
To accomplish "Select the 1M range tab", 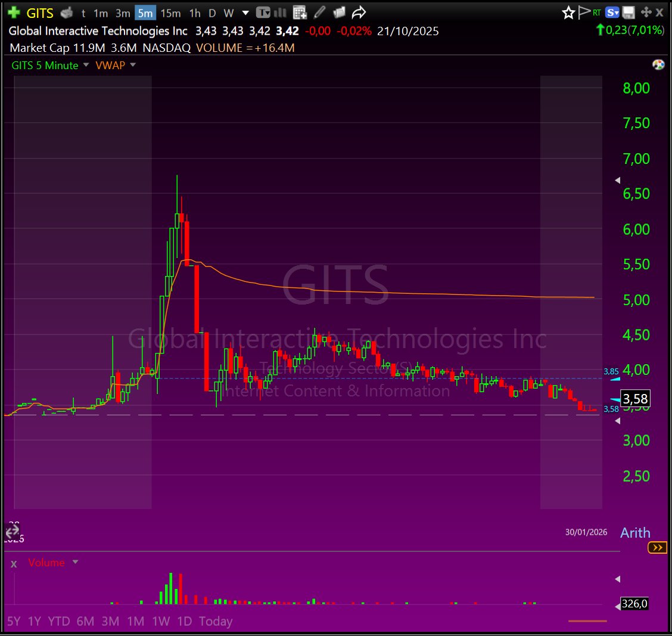I will click(x=135, y=621).
